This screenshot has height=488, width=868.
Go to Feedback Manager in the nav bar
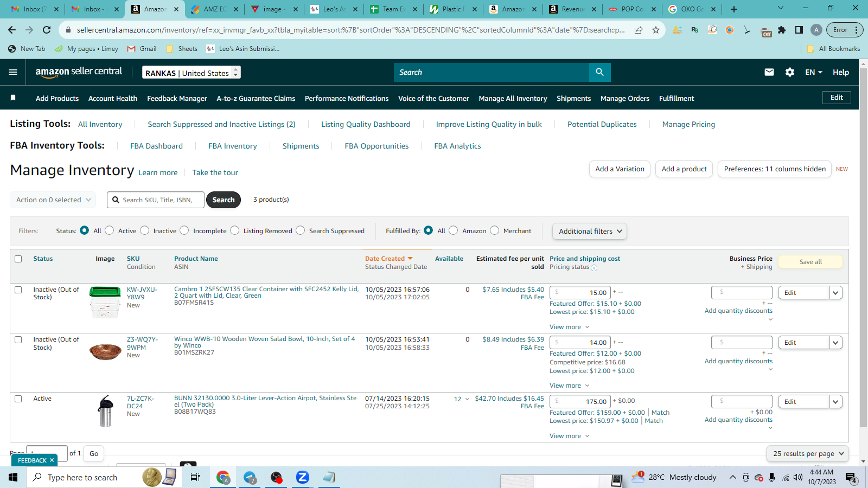click(177, 98)
